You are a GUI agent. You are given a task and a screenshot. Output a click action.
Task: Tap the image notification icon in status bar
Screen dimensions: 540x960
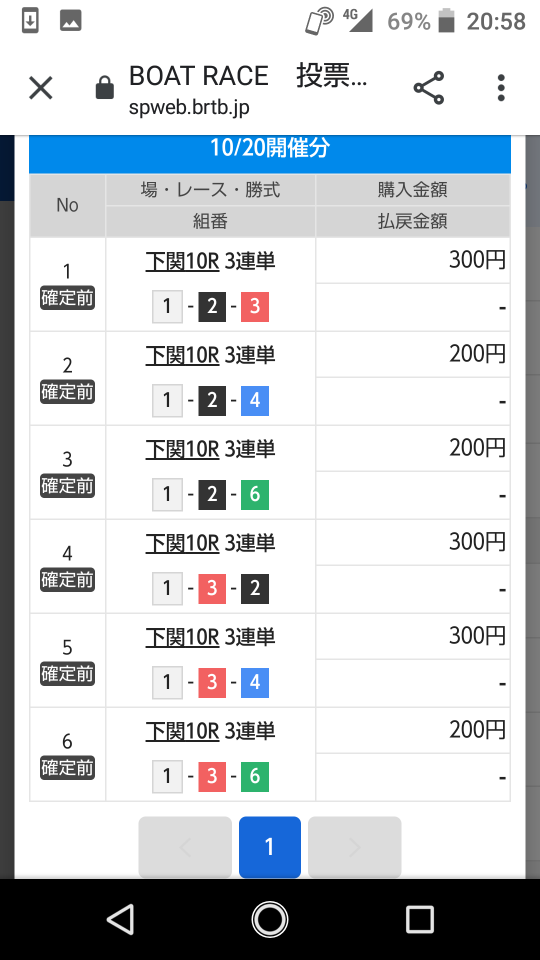pyautogui.click(x=71, y=21)
